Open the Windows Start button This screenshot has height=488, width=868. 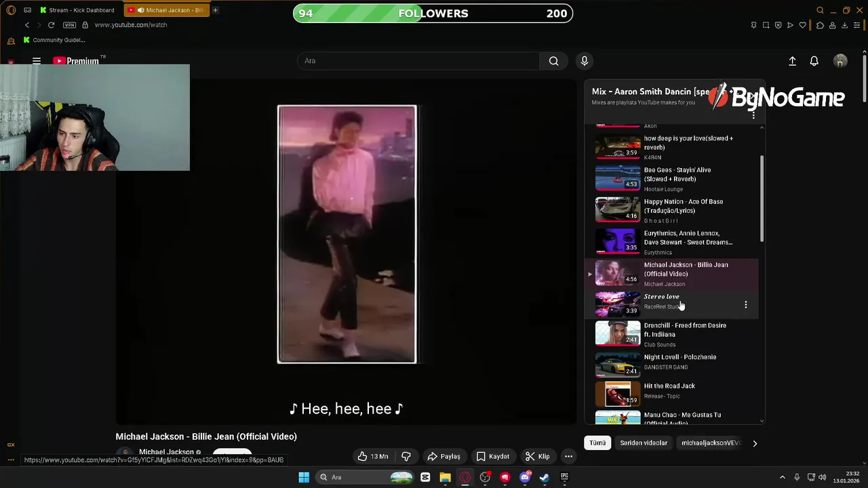(304, 477)
